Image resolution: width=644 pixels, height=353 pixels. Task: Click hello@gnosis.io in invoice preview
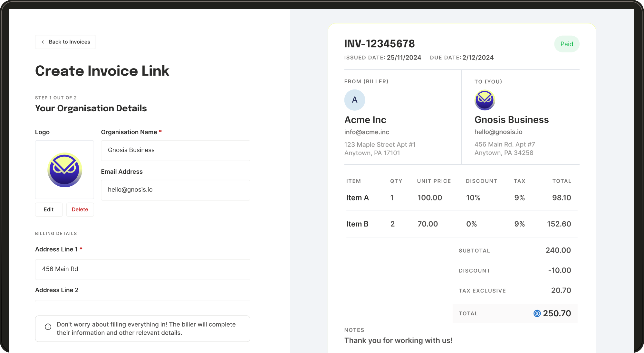click(498, 132)
